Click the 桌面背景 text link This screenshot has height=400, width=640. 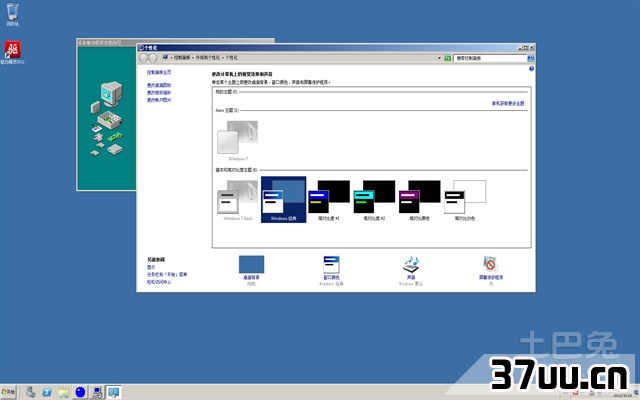251,277
